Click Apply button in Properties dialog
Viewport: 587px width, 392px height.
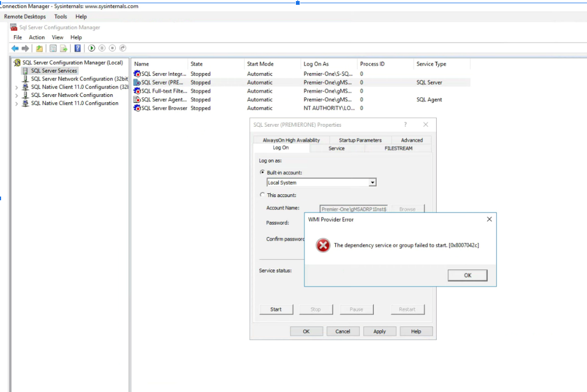point(379,331)
